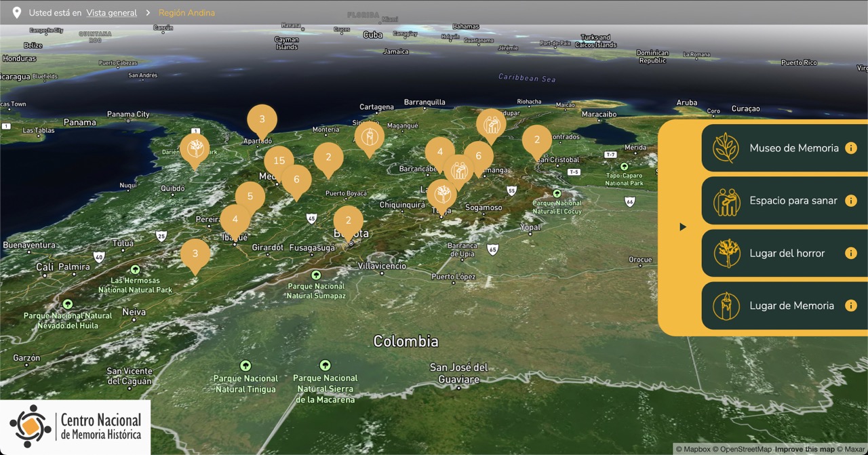
Task: Click the Lugar de Memoria candle icon
Action: pyautogui.click(x=726, y=306)
